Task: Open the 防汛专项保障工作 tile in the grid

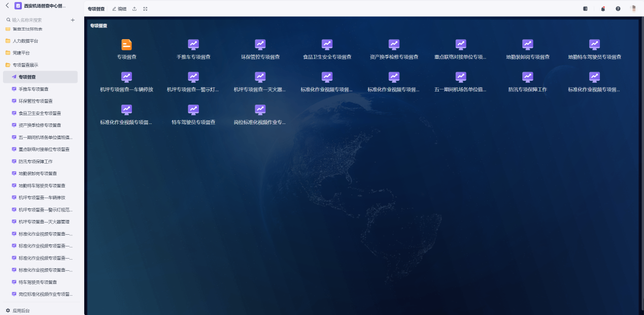Action: click(528, 82)
